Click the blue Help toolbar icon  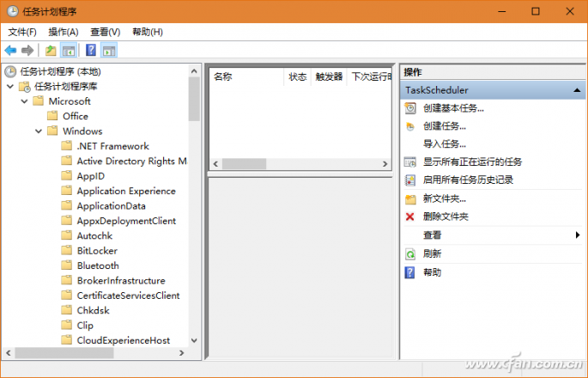tap(91, 50)
